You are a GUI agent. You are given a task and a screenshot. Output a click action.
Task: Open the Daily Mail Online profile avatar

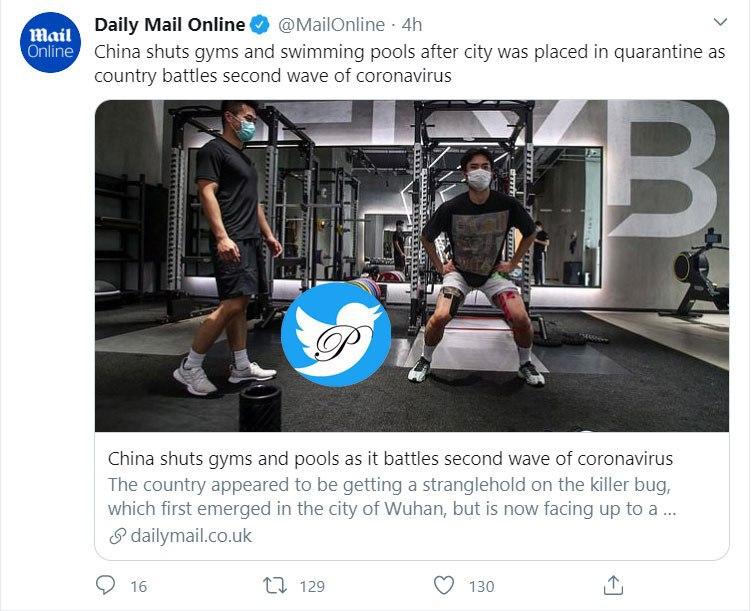point(50,44)
